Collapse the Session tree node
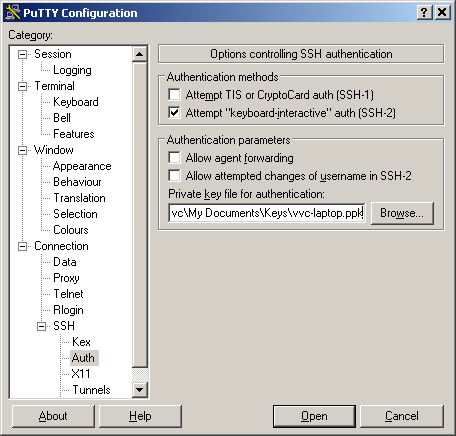Viewport: 456px width, 436px height. click(x=22, y=54)
